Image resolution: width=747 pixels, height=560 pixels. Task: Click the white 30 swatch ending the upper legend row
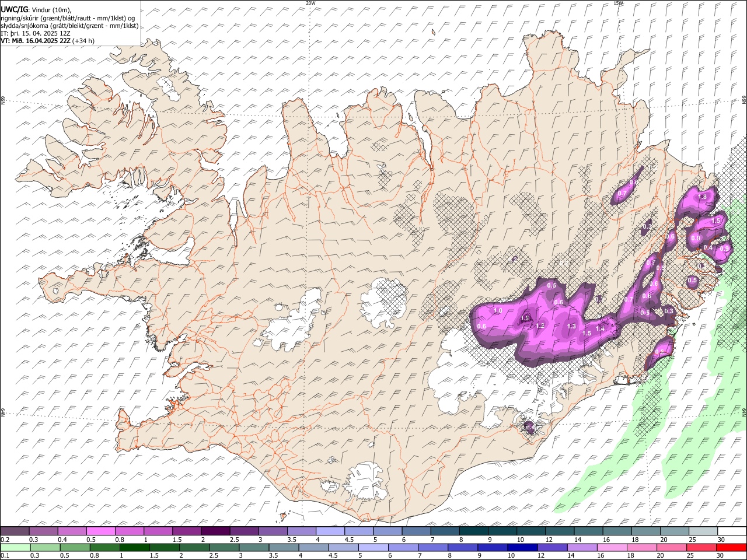coord(732,531)
